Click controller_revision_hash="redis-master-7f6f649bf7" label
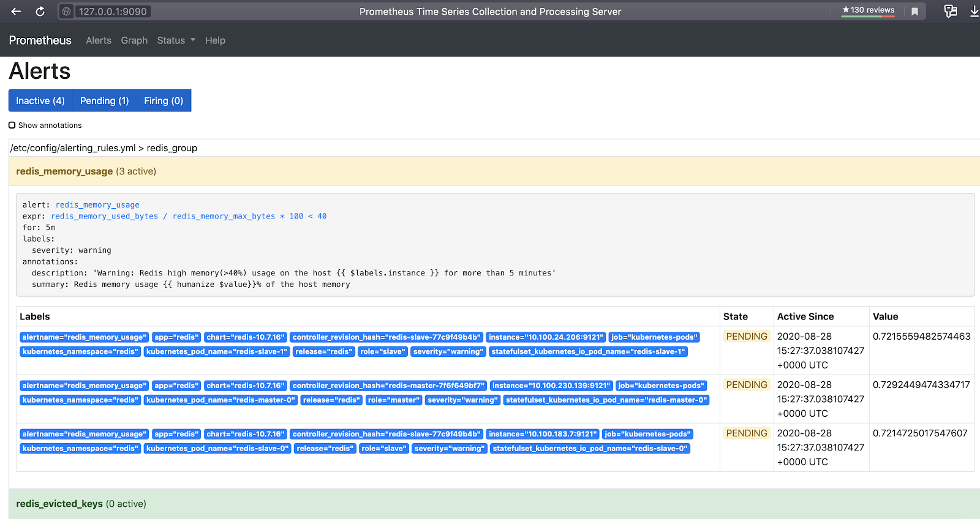Screen dimensions: 980x519 point(388,386)
